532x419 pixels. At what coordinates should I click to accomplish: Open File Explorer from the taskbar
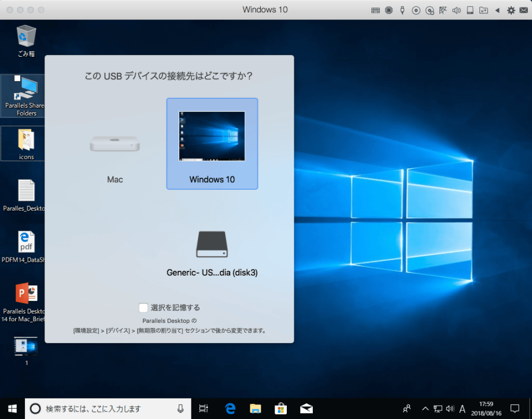(x=256, y=409)
